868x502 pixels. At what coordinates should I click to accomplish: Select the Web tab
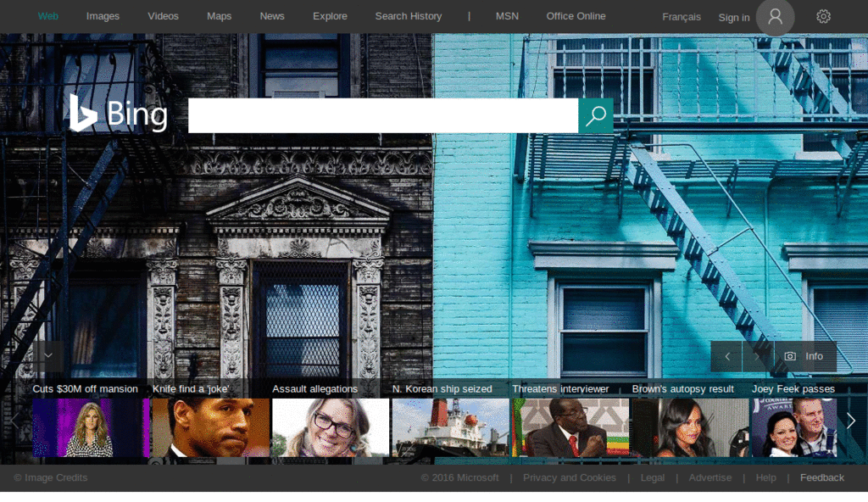47,16
